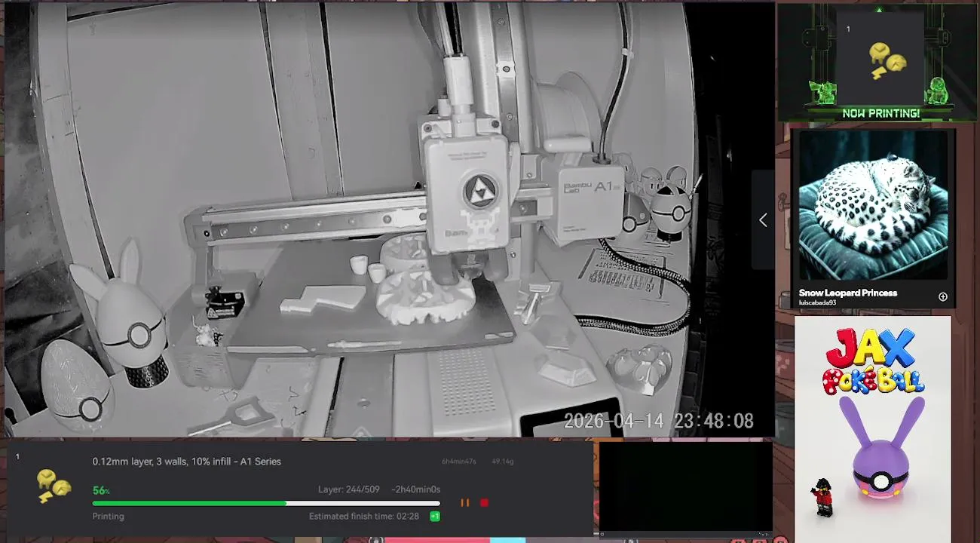980x543 pixels.
Task: Collapse side panel with left chevron arrow
Action: pyautogui.click(x=763, y=219)
